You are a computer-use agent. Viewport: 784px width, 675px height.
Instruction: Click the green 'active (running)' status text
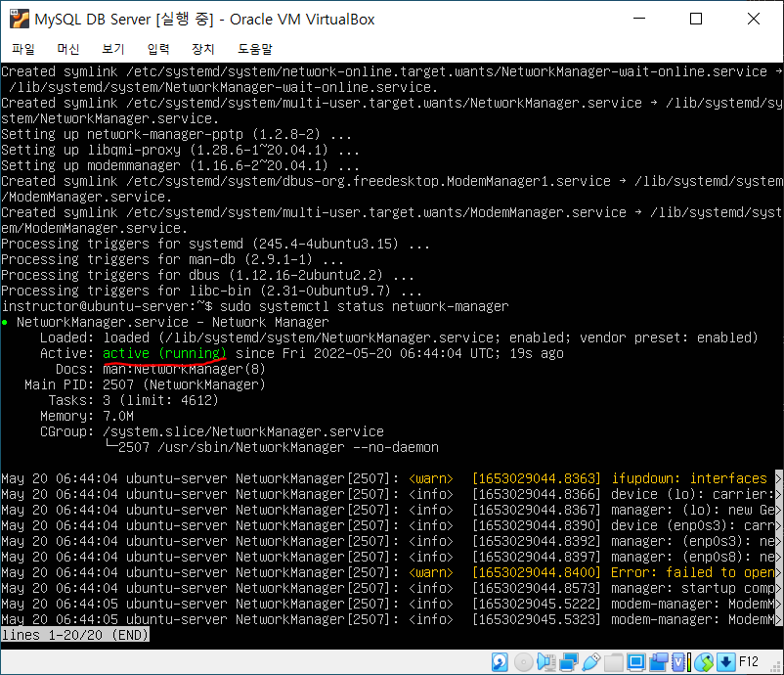click(164, 353)
